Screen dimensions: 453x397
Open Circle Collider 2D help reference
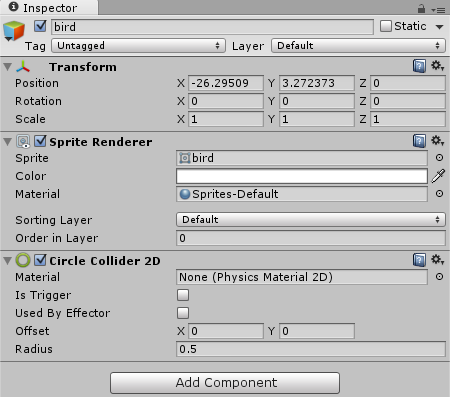(419, 260)
